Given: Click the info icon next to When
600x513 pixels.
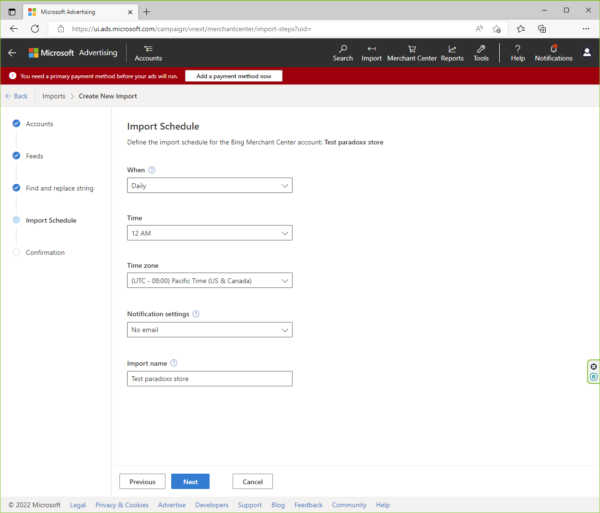Looking at the screenshot, I should pyautogui.click(x=152, y=170).
